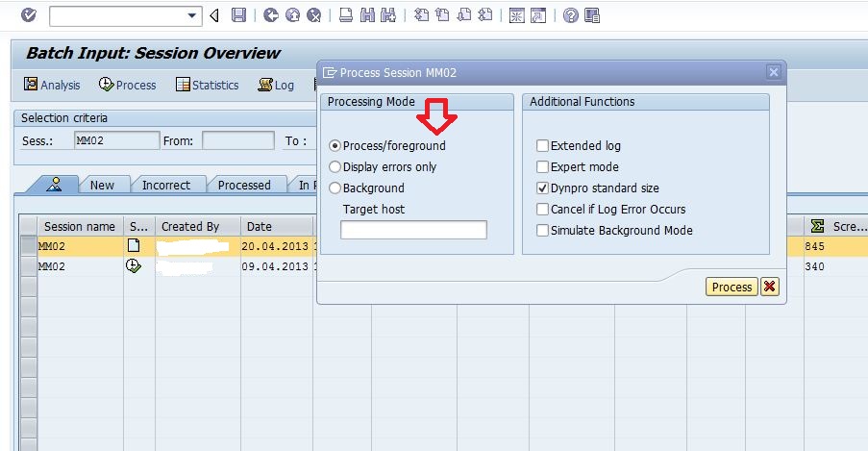Click the Enter checkmark icon in toolbar
Viewport: 868px width, 451px height.
[x=29, y=15]
